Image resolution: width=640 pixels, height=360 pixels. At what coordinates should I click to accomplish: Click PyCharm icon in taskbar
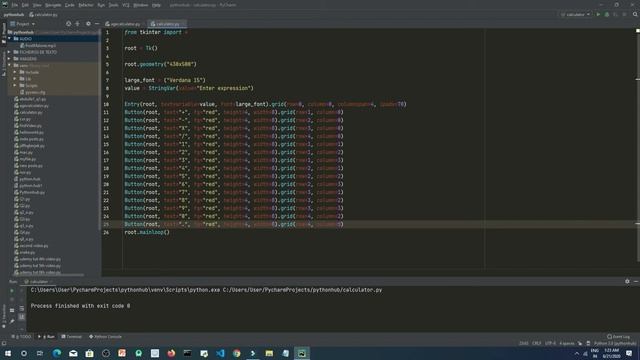(302, 353)
